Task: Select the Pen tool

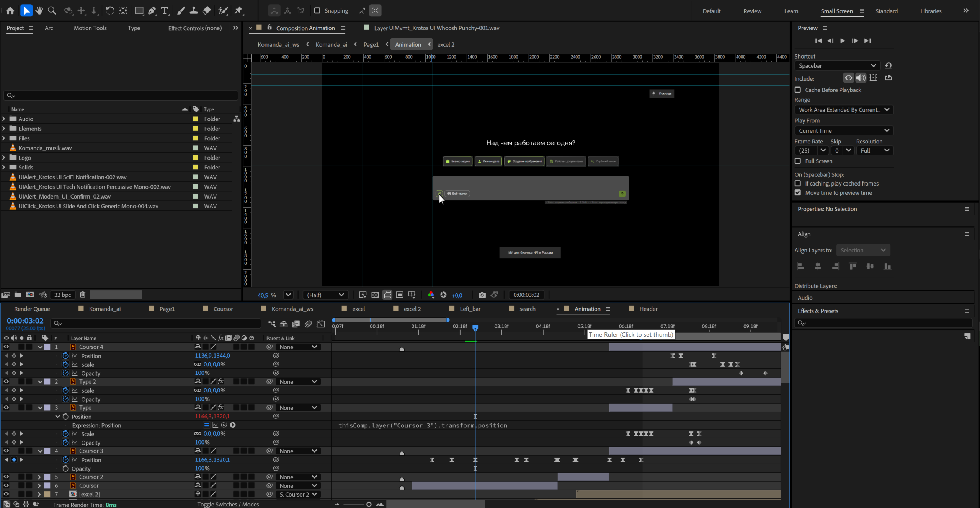Action: coord(152,11)
